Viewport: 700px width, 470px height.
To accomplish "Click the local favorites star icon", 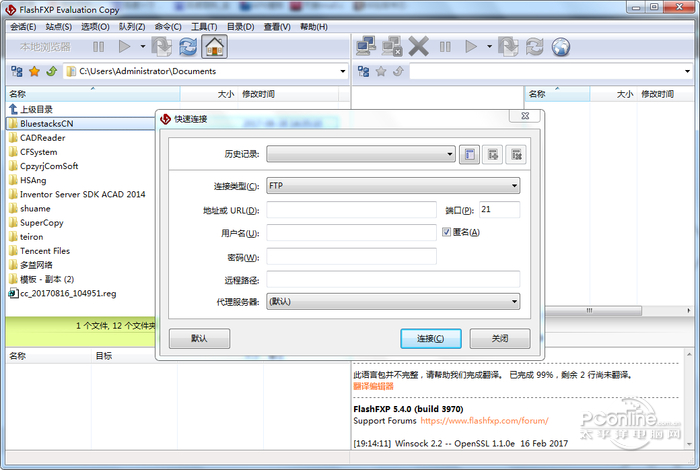I will pos(34,71).
